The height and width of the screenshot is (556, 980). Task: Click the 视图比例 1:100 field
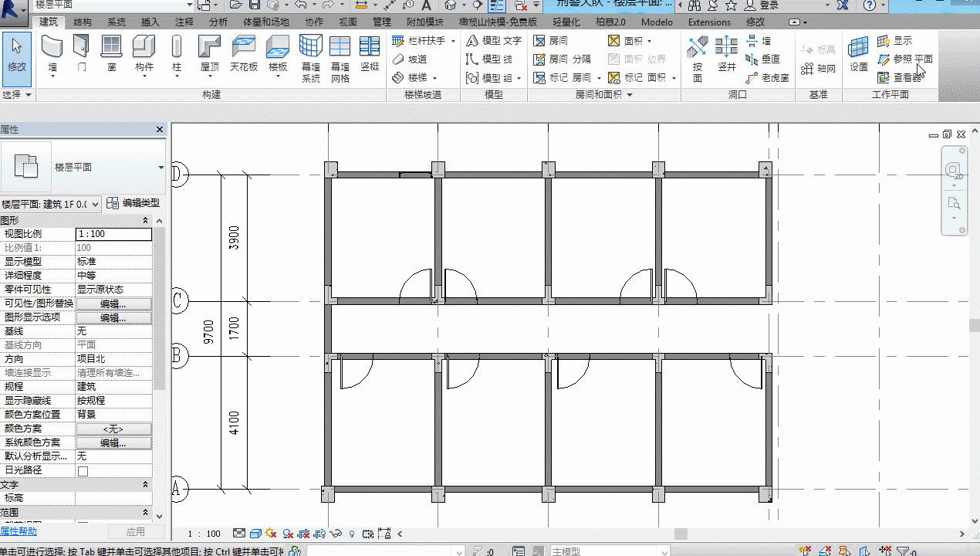[113, 234]
